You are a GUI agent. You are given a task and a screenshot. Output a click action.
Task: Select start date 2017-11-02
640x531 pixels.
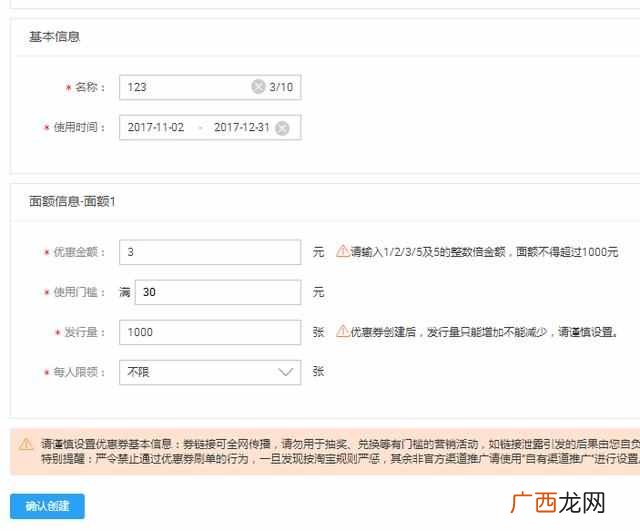click(x=156, y=127)
